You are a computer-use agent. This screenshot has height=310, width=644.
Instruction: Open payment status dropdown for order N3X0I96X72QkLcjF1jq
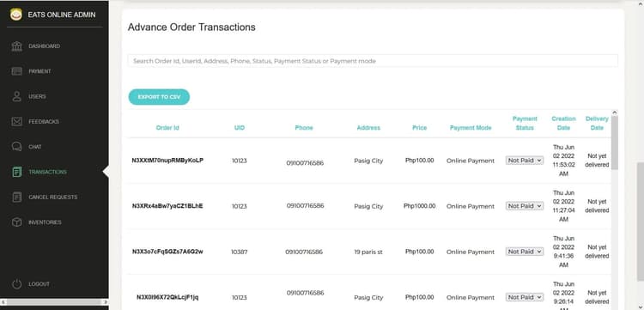point(525,297)
